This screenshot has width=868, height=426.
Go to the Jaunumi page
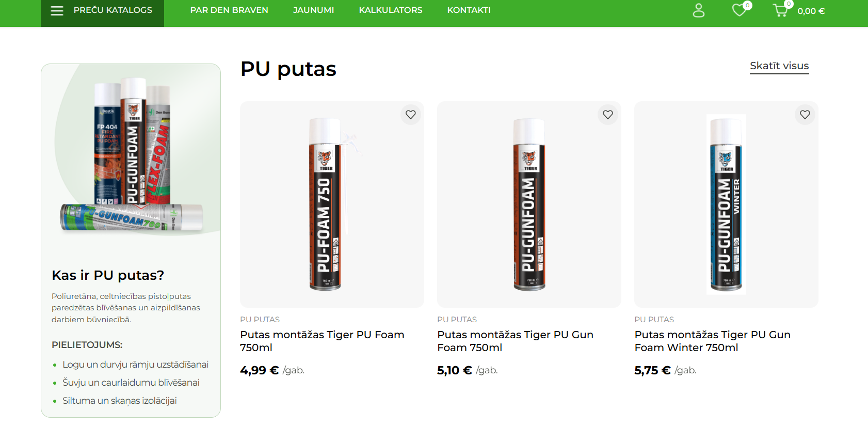pyautogui.click(x=313, y=10)
